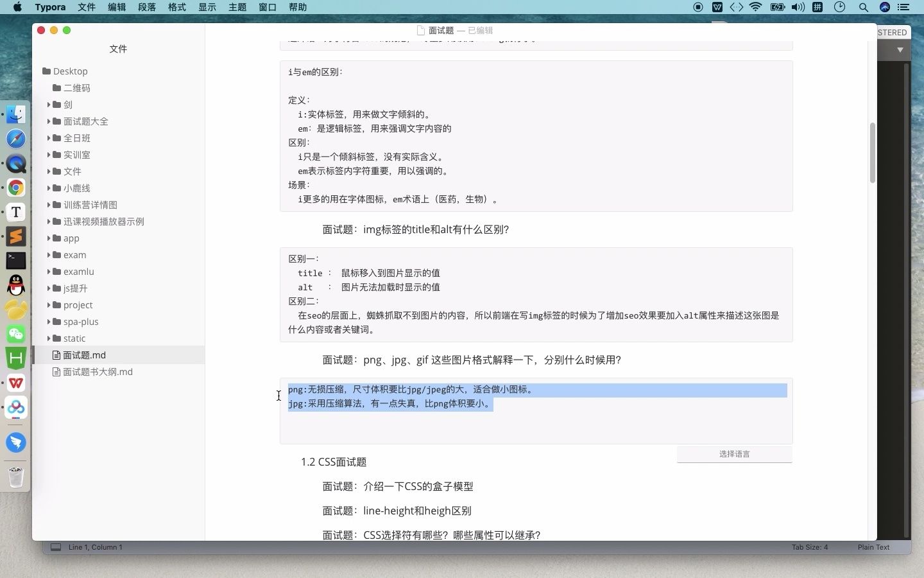
Task: Expand the 小鹿线 folder
Action: (x=49, y=188)
